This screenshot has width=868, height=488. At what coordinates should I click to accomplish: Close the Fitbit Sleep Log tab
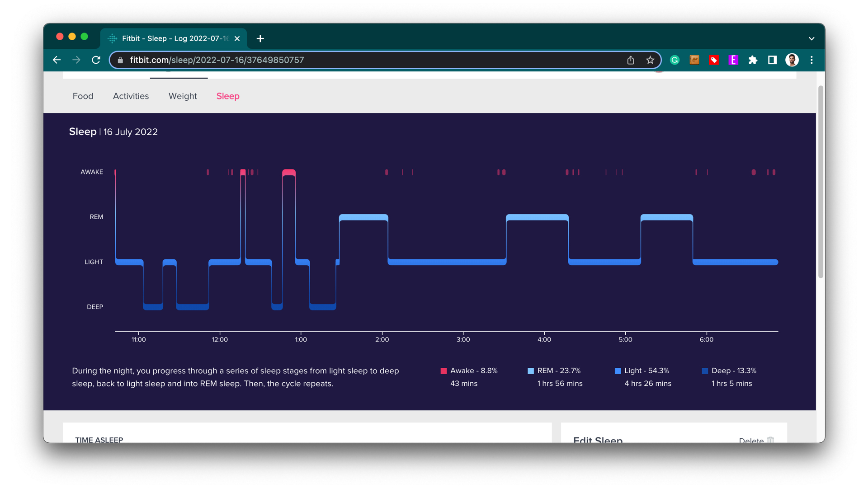click(x=237, y=38)
